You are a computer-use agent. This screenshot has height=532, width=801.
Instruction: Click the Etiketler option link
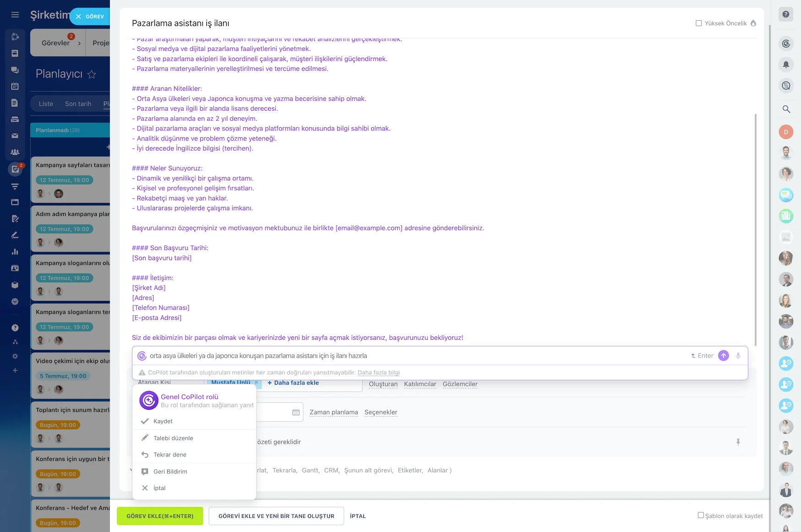[x=410, y=470]
